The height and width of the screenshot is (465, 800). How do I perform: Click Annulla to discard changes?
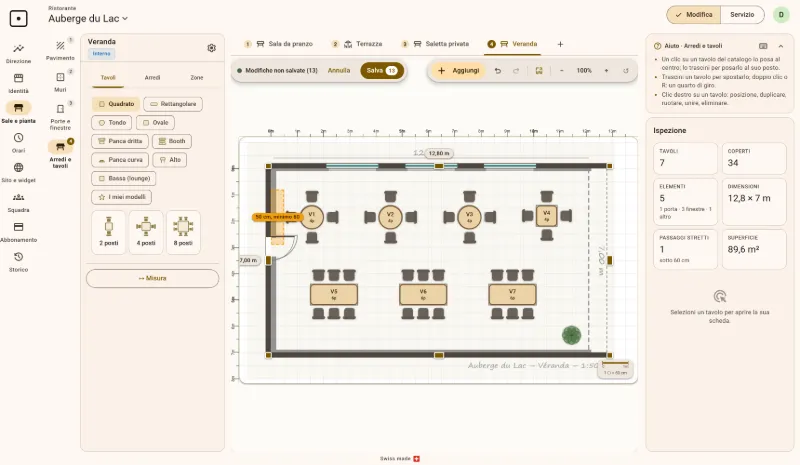pyautogui.click(x=339, y=70)
